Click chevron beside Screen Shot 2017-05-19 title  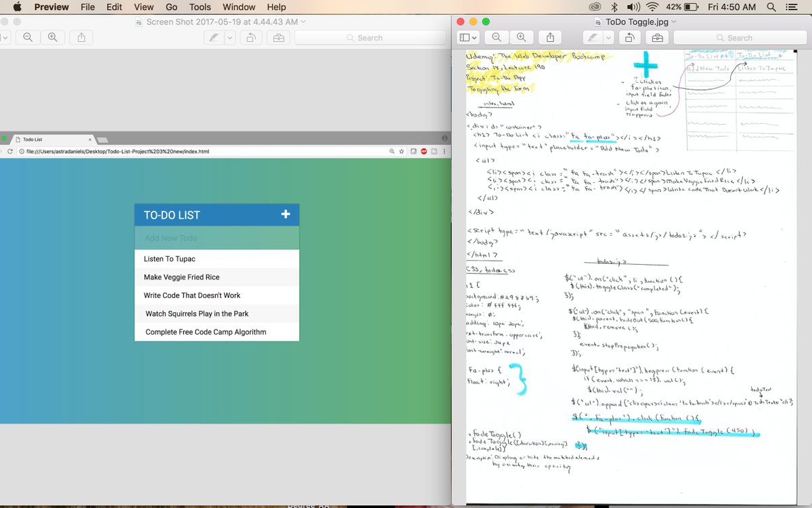(x=303, y=22)
